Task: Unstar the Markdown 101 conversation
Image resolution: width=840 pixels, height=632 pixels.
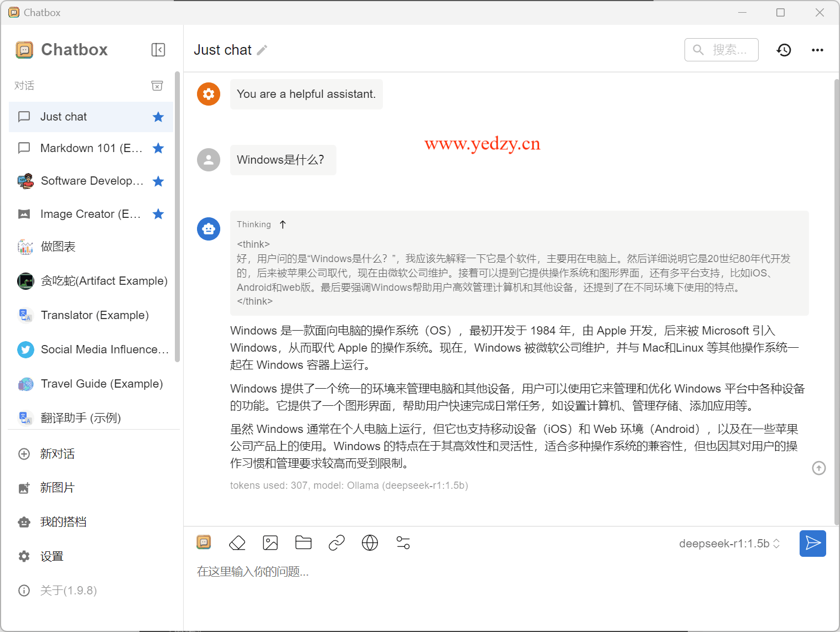Action: click(x=158, y=148)
